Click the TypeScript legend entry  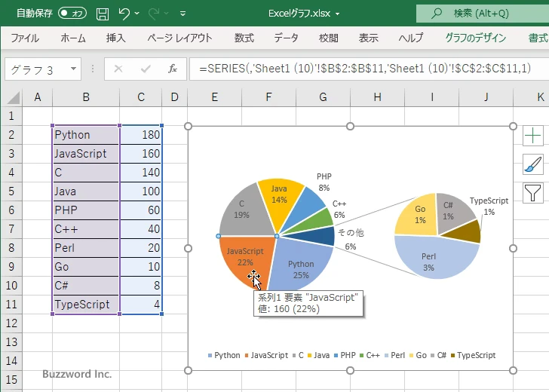[x=473, y=355]
